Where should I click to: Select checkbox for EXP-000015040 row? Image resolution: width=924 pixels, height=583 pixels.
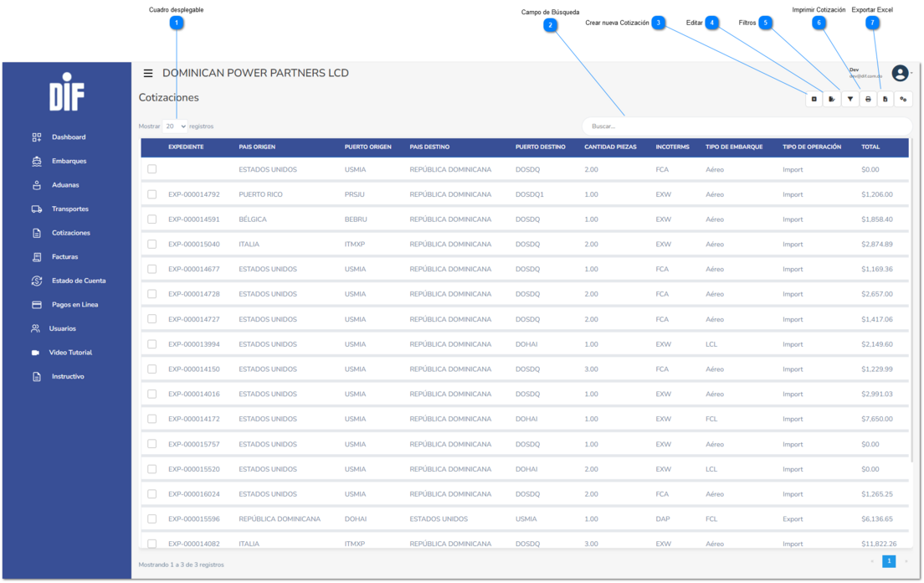[152, 244]
